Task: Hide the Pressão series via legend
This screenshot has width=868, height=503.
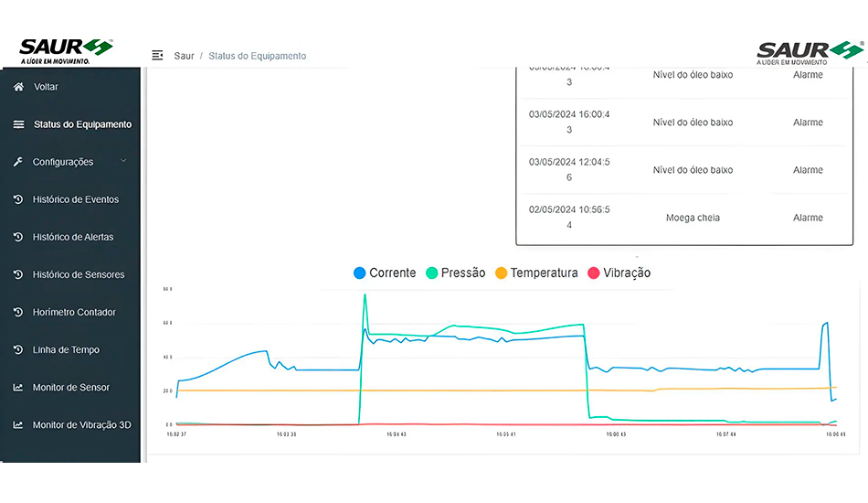Action: [x=455, y=273]
